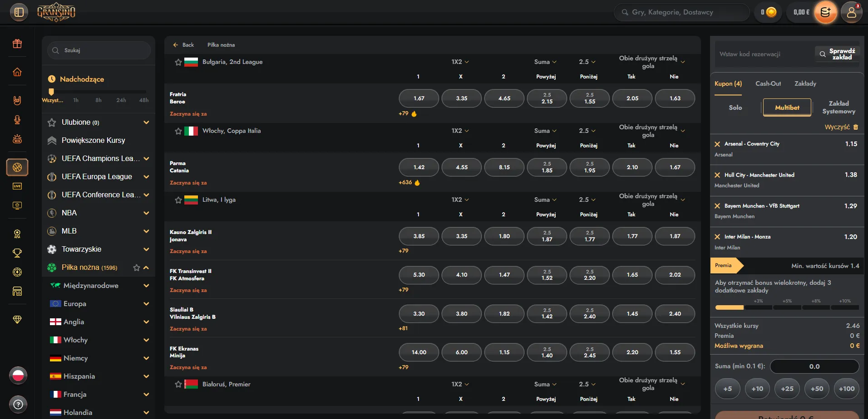Open the gift promotions icon in sidebar
Image resolution: width=868 pixels, height=419 pixels.
pos(17,44)
